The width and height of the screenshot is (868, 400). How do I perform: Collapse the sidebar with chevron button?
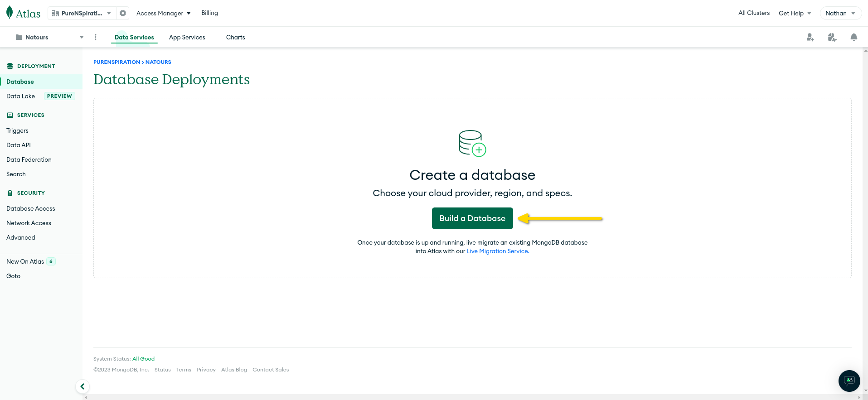82,386
